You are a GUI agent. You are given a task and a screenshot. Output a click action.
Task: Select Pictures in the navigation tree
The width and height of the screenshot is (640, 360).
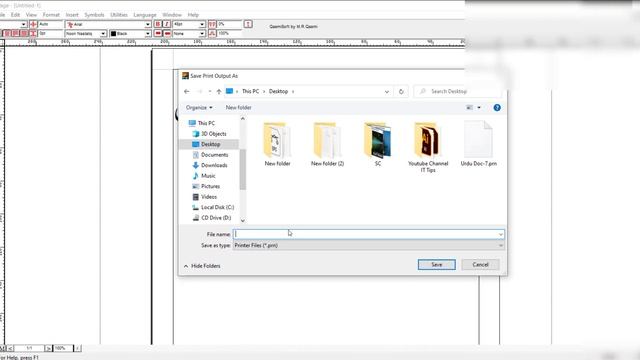[206, 187]
